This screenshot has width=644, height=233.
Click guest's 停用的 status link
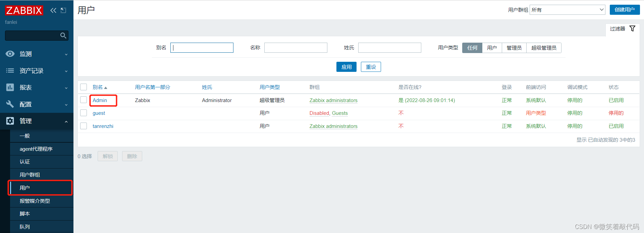coord(616,113)
